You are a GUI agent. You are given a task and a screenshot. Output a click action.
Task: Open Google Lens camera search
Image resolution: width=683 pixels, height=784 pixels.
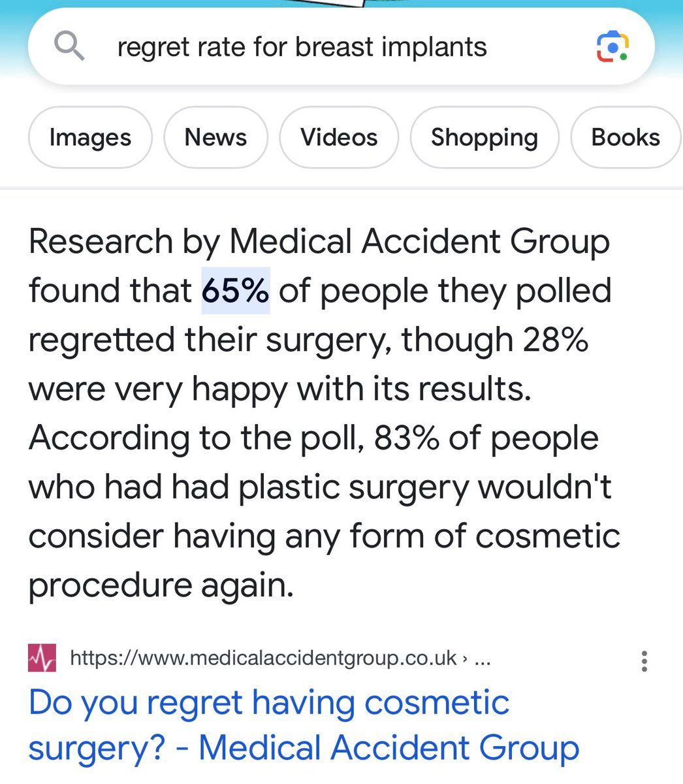click(612, 47)
